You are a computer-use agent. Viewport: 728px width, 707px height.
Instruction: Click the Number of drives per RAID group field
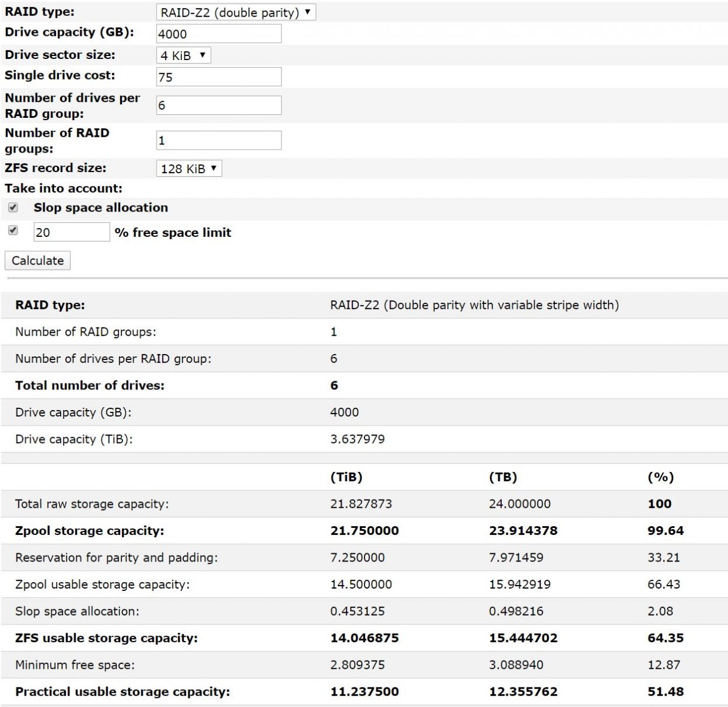219,105
